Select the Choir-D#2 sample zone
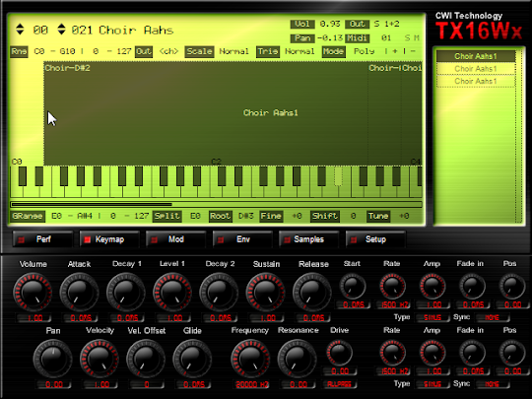532x399 pixels. click(206, 113)
